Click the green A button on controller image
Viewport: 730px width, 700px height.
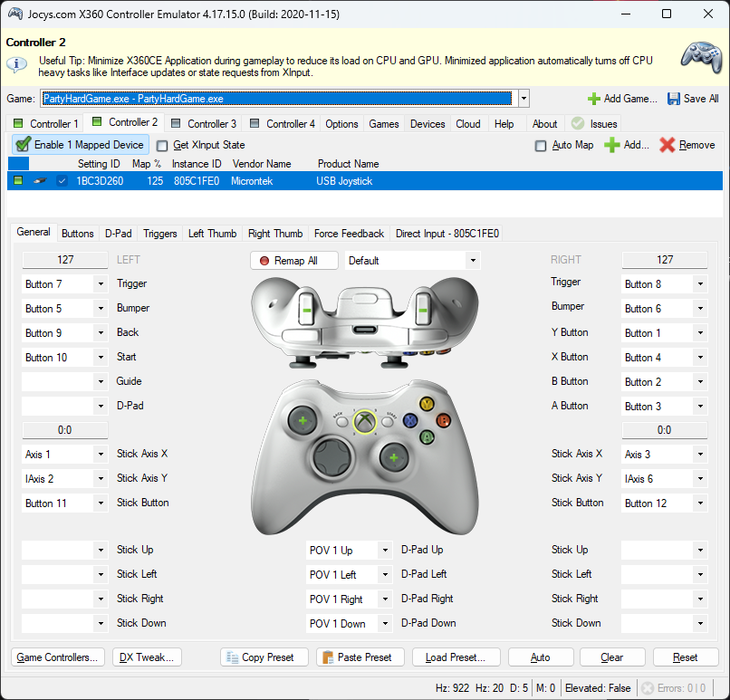point(427,437)
